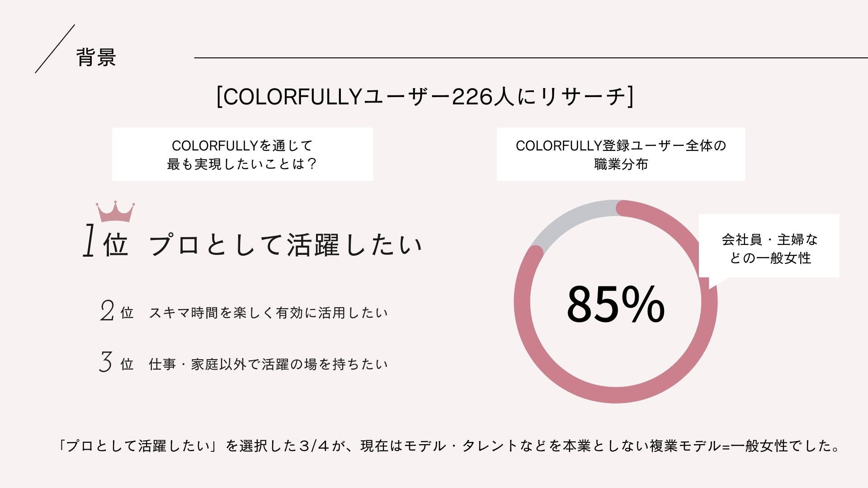This screenshot has width=868, height=488.
Task: Click the 2位 rank number
Action: tap(116, 312)
